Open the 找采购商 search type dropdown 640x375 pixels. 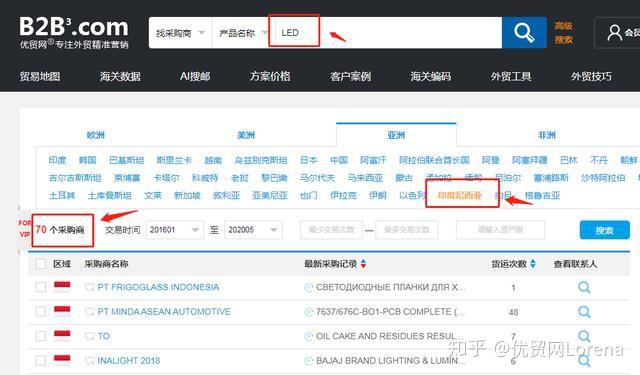tap(180, 33)
